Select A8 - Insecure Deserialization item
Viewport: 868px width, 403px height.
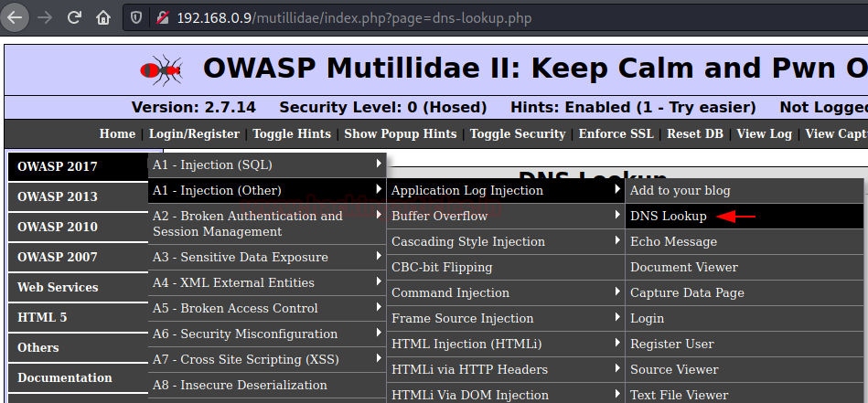[267, 386]
